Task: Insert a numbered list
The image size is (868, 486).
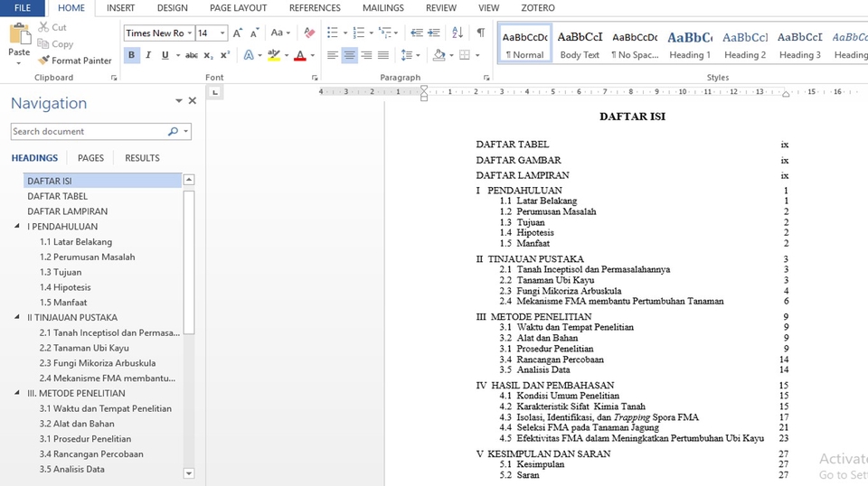Action: 359,33
